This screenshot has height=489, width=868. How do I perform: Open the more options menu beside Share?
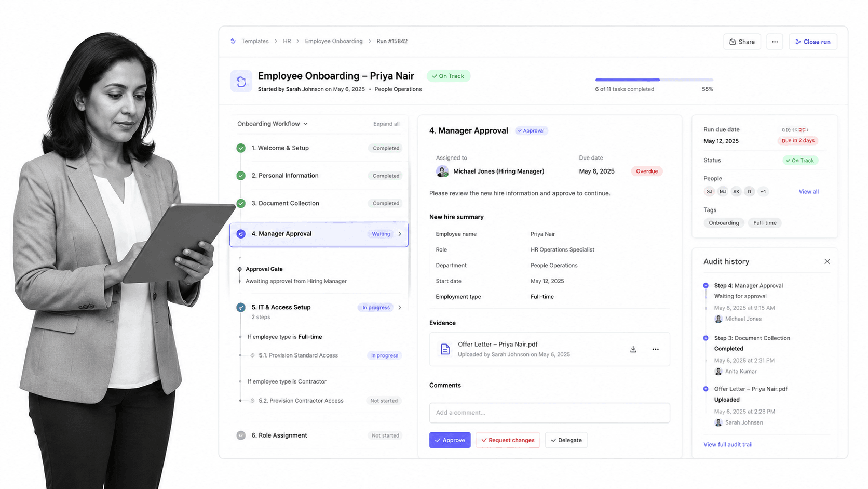(x=775, y=42)
